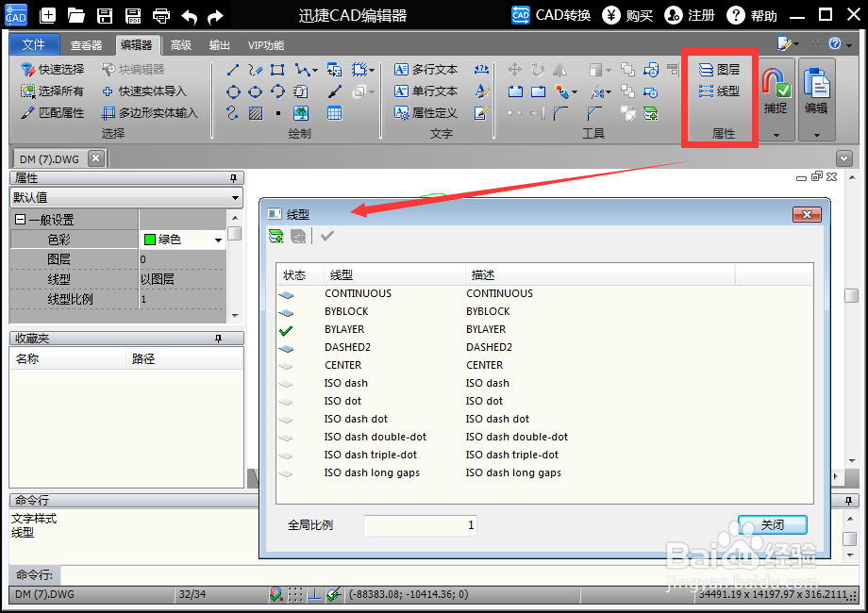Click 快速选择 quick select button
The height and width of the screenshot is (613, 868).
(53, 69)
